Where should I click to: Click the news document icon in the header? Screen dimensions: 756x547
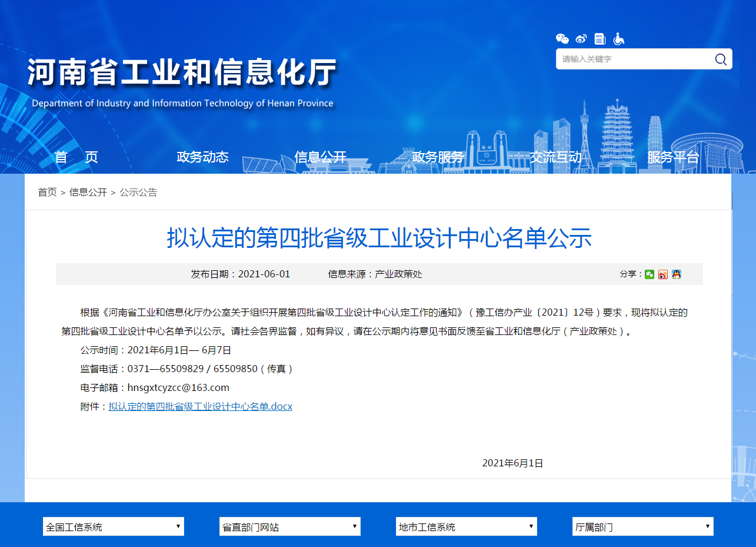(600, 39)
